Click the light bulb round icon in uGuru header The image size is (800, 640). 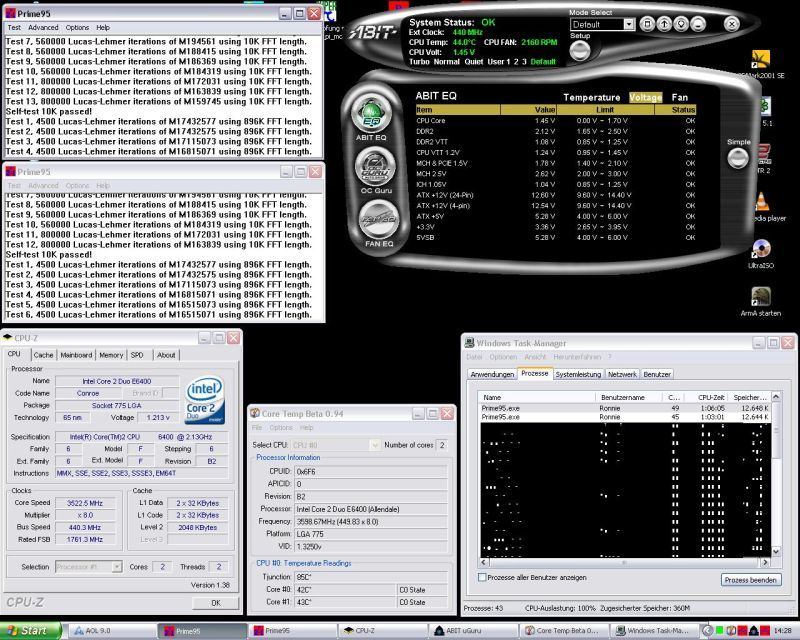681,24
